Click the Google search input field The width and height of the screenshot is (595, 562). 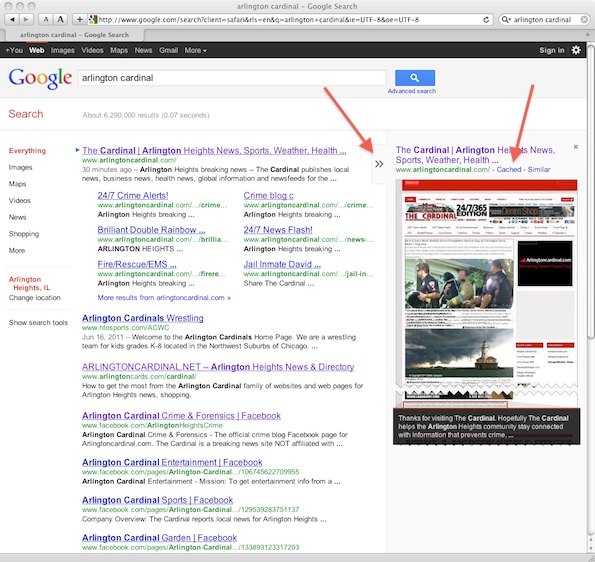coord(232,78)
